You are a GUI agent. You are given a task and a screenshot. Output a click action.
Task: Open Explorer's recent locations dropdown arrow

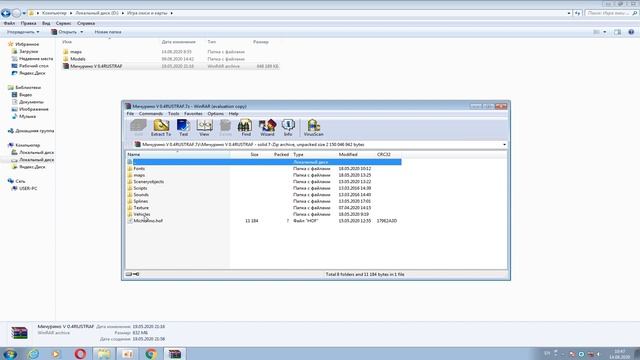pos(24,13)
